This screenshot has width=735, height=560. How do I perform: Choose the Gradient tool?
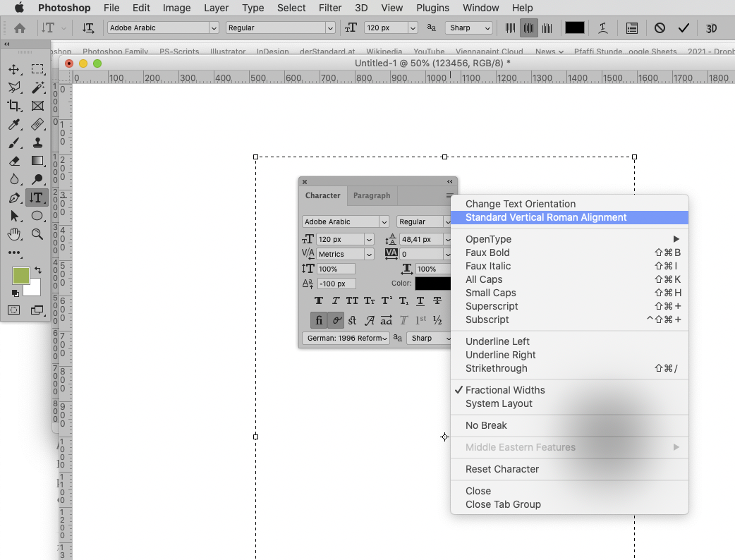coord(37,161)
